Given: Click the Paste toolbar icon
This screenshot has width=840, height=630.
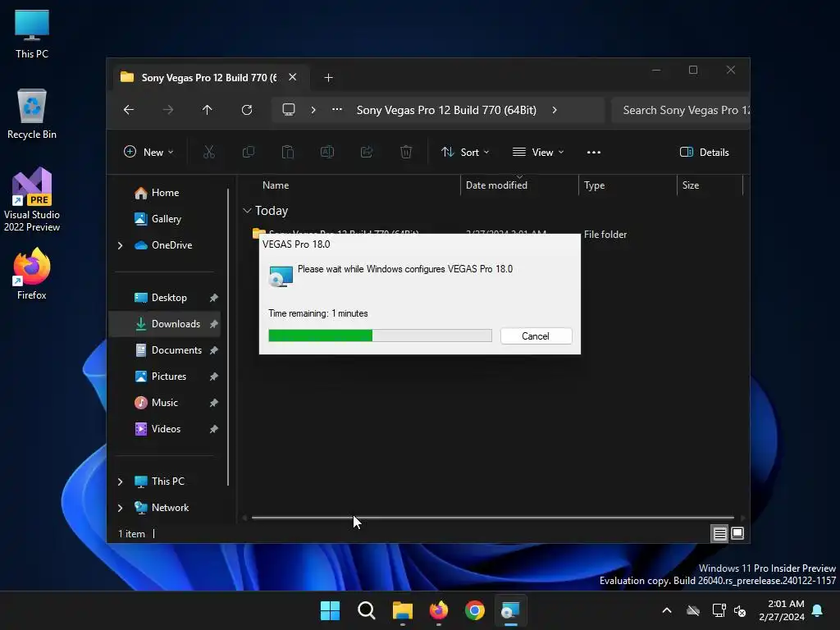Looking at the screenshot, I should [288, 152].
